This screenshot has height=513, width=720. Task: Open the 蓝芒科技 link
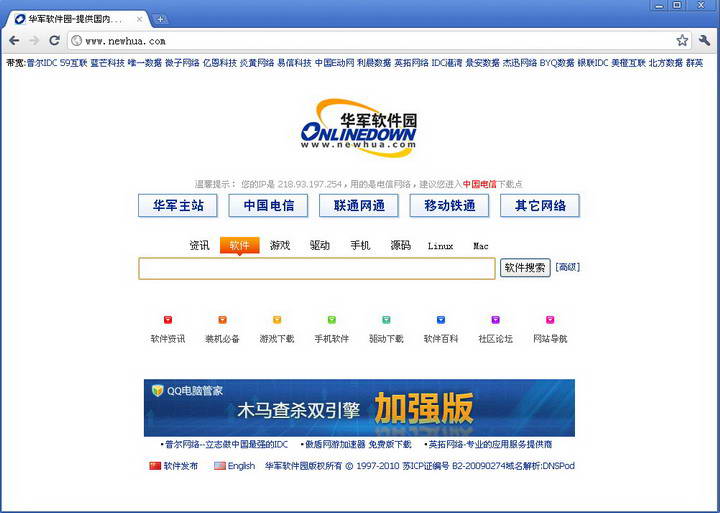pyautogui.click(x=107, y=63)
